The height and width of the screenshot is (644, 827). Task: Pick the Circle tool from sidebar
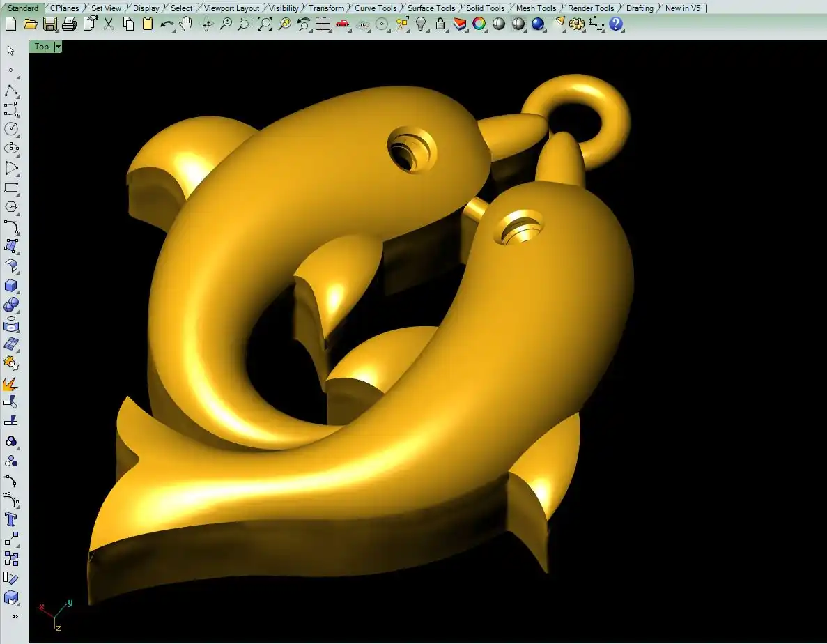pos(11,129)
